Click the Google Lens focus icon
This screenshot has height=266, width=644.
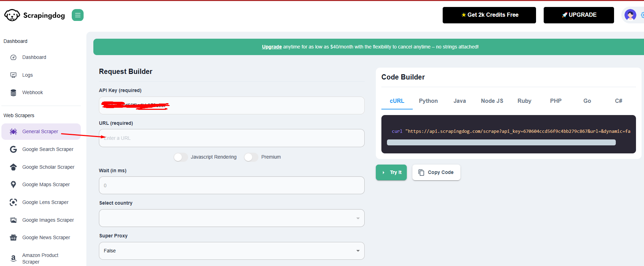click(13, 202)
